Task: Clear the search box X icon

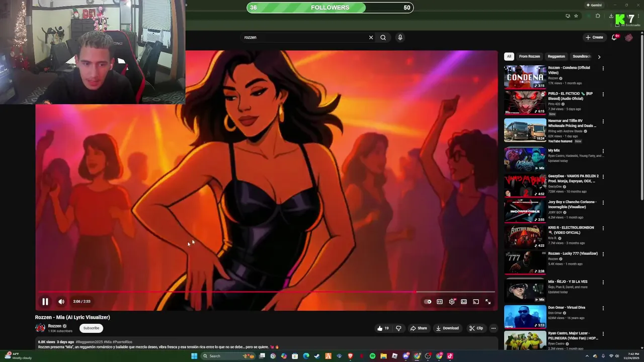Action: click(371, 37)
